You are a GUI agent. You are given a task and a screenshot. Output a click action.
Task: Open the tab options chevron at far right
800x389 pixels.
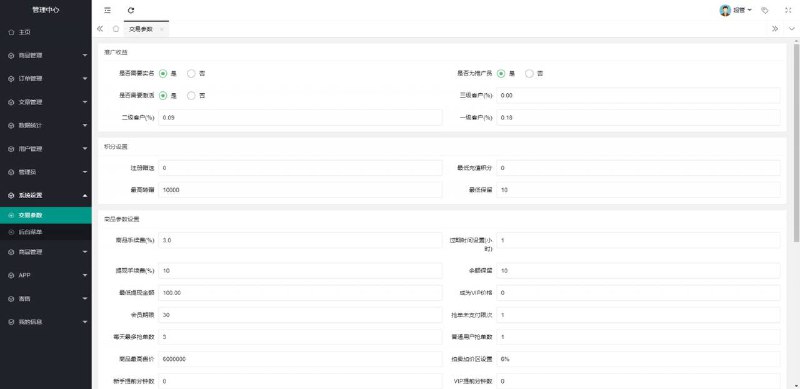click(792, 29)
